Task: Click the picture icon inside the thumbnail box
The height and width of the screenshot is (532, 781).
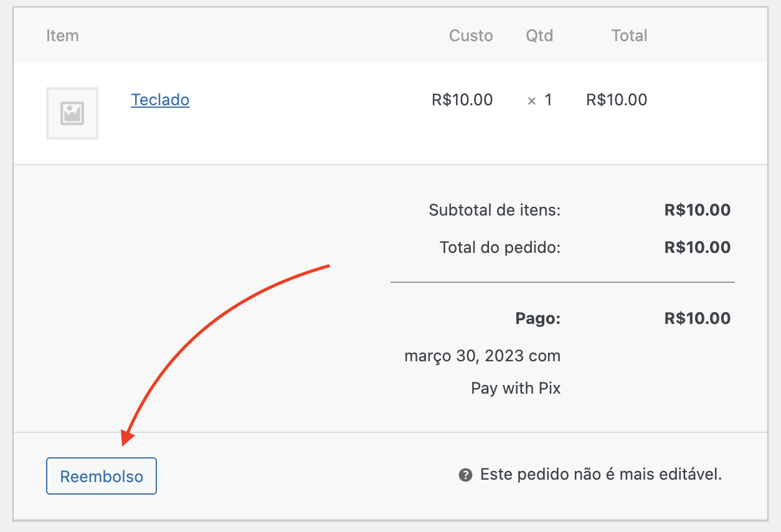Action: (72, 113)
